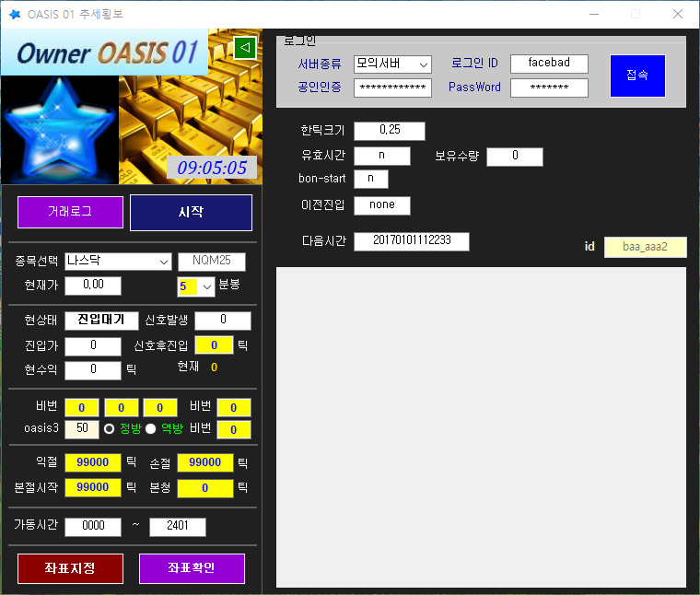This screenshot has height=595, width=700.
Task: Open the 서버종류 server type dropdown
Action: click(x=392, y=64)
